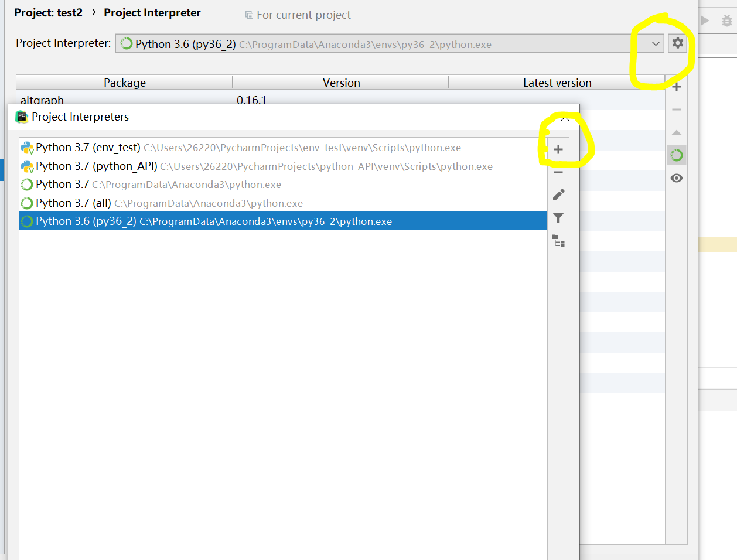
Task: Install a package with the plus icon beside the package table
Action: (677, 87)
